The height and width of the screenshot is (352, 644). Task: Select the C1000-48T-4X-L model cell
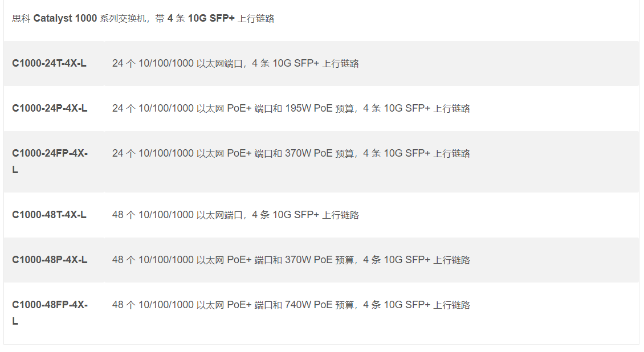pyautogui.click(x=49, y=215)
